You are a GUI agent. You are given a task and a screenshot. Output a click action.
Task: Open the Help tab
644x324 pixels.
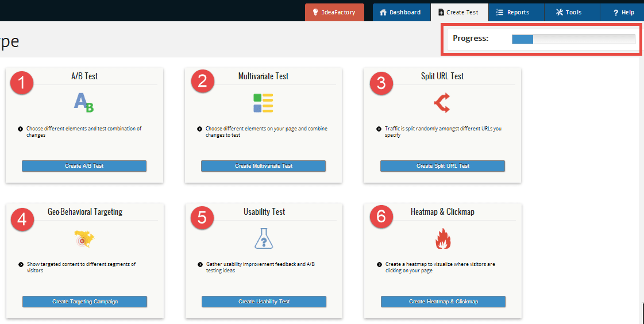point(622,12)
